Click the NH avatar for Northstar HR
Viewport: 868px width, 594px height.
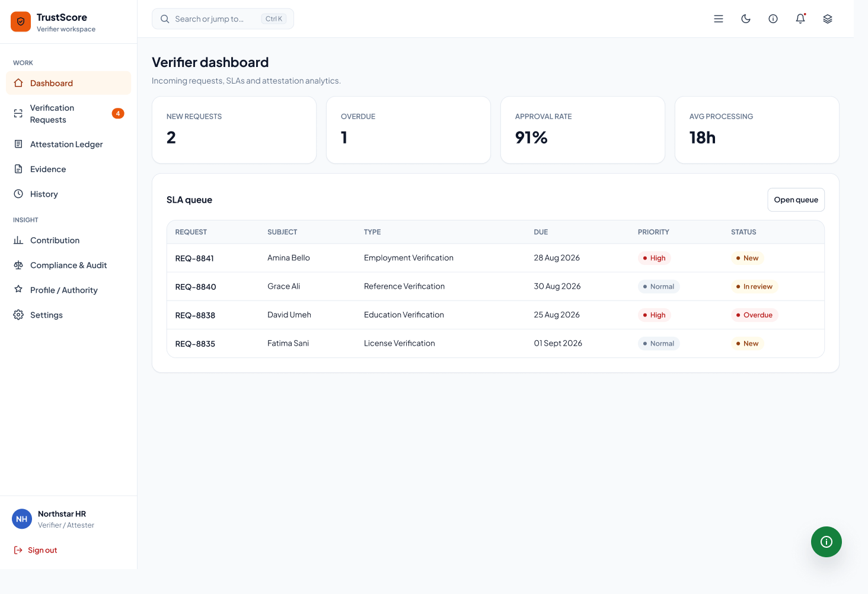[x=22, y=519]
